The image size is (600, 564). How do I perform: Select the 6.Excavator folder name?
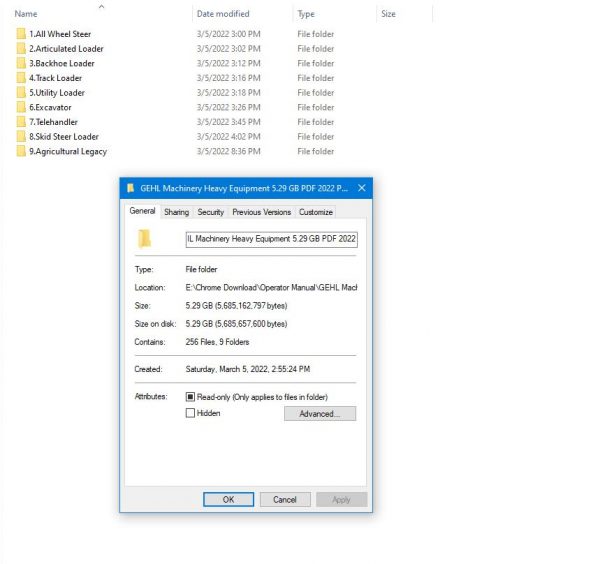point(50,107)
